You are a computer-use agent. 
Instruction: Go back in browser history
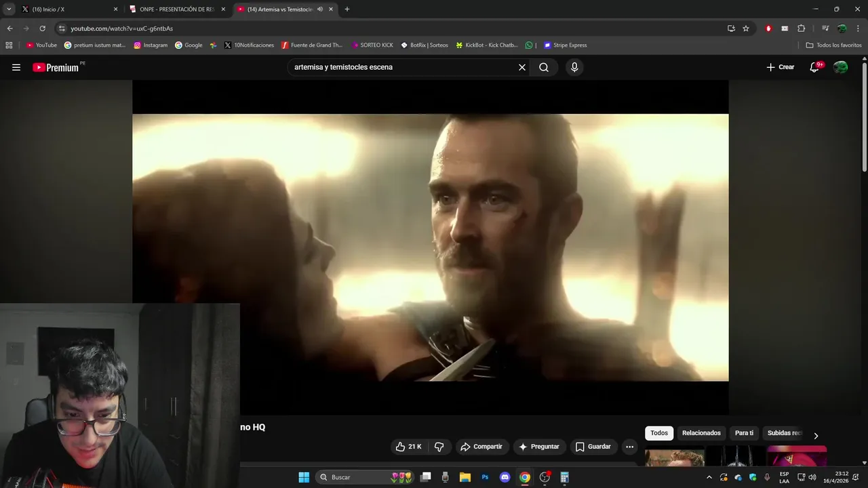coord(9,28)
